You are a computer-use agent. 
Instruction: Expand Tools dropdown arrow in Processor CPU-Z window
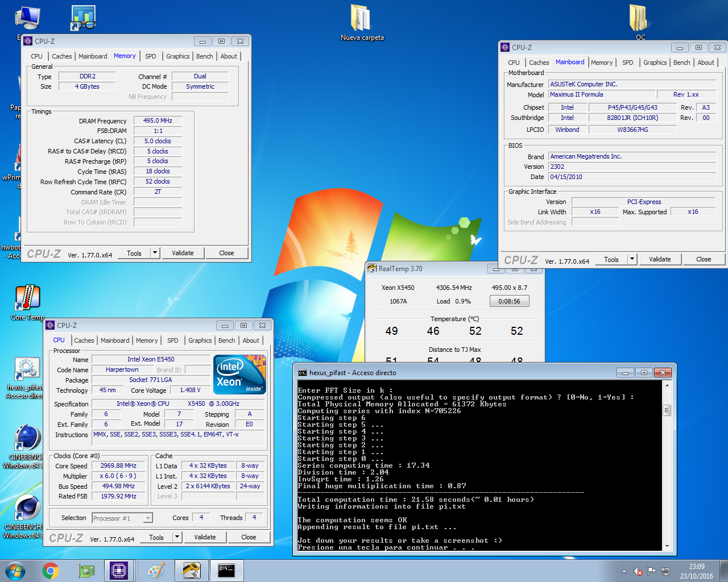tap(177, 537)
